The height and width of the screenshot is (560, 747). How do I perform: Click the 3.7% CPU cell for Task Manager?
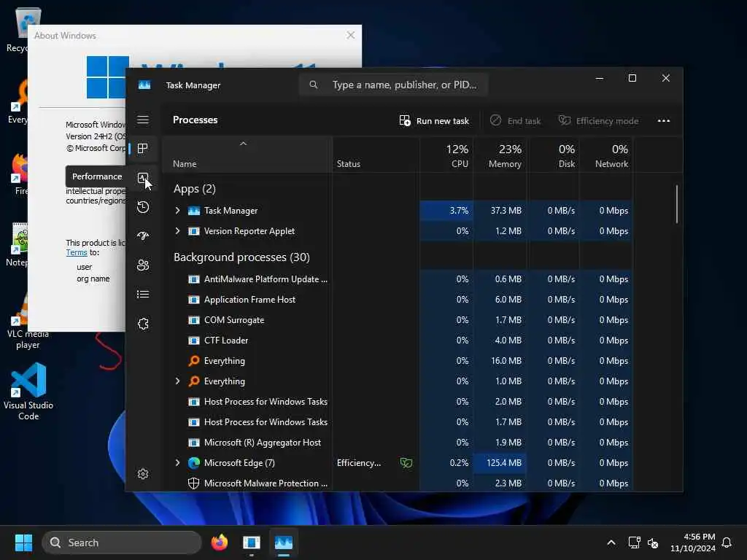[x=447, y=211]
